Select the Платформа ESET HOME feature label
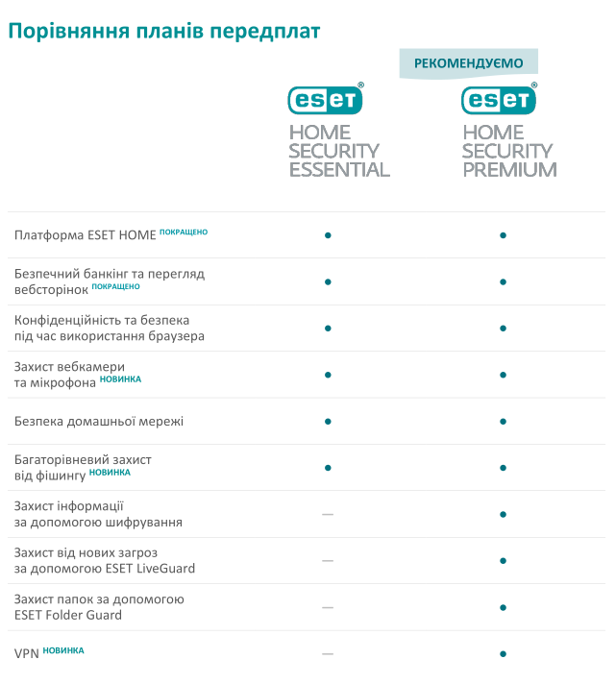Screen dimensions: 616x684 (86, 235)
